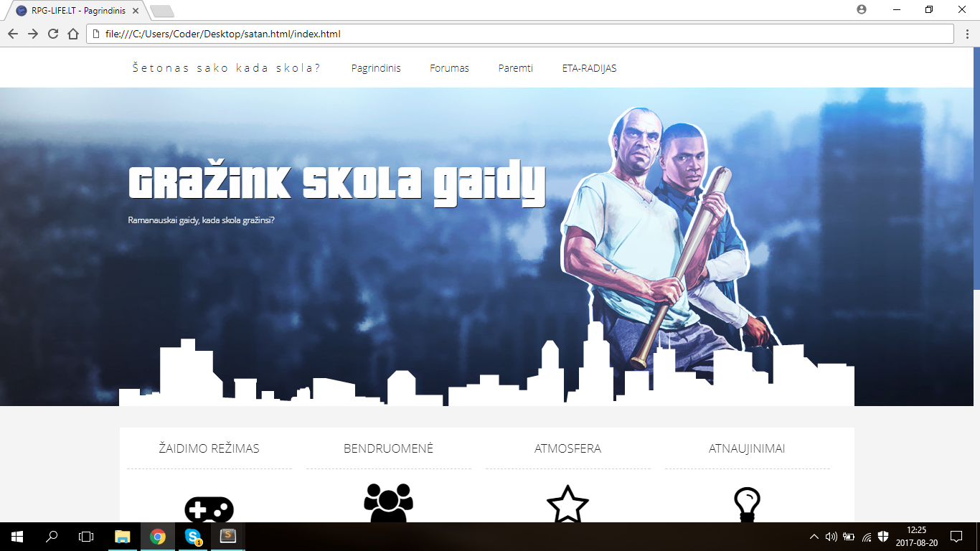The image size is (980, 551).
Task: Click the Chrome profile avatar icon
Action: click(x=862, y=9)
